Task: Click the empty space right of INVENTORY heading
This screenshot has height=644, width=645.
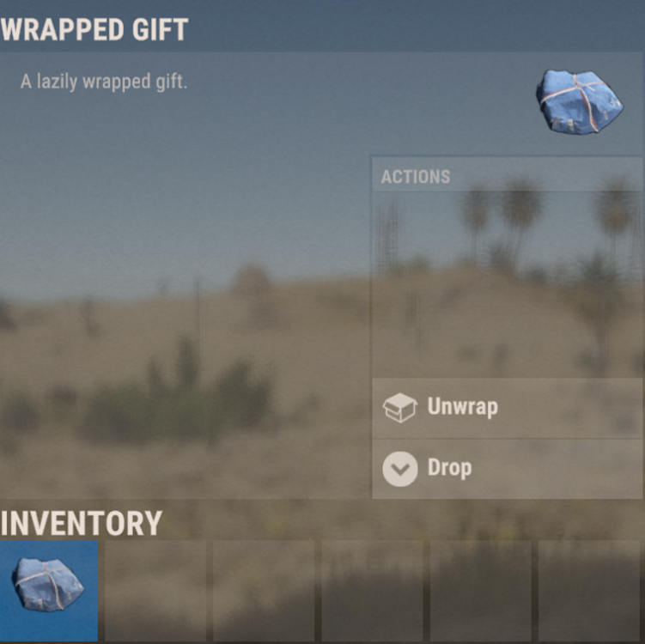Action: pos(403,522)
